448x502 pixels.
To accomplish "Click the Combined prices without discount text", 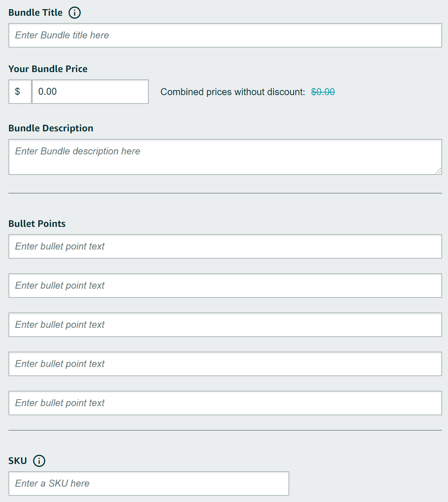I will click(x=233, y=92).
